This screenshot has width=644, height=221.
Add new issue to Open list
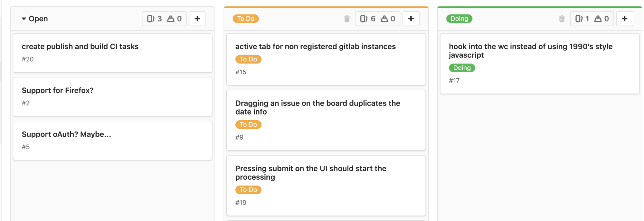point(197,19)
